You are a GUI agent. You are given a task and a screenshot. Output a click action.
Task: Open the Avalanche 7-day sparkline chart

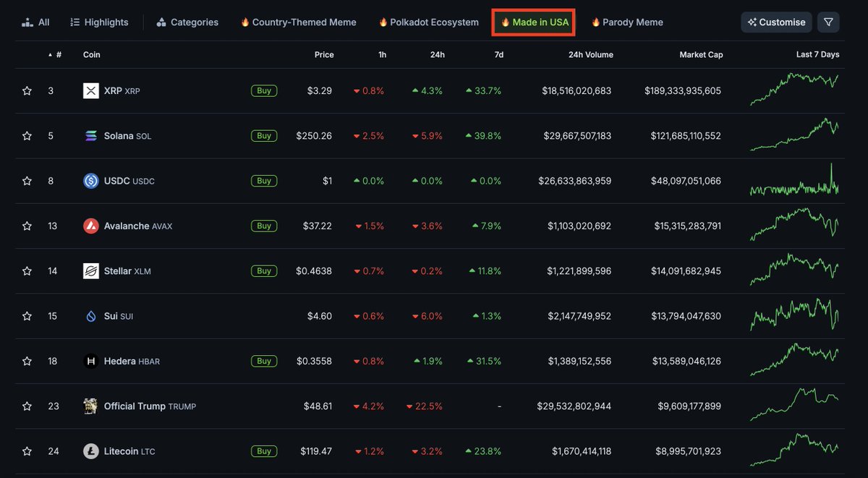794,225
